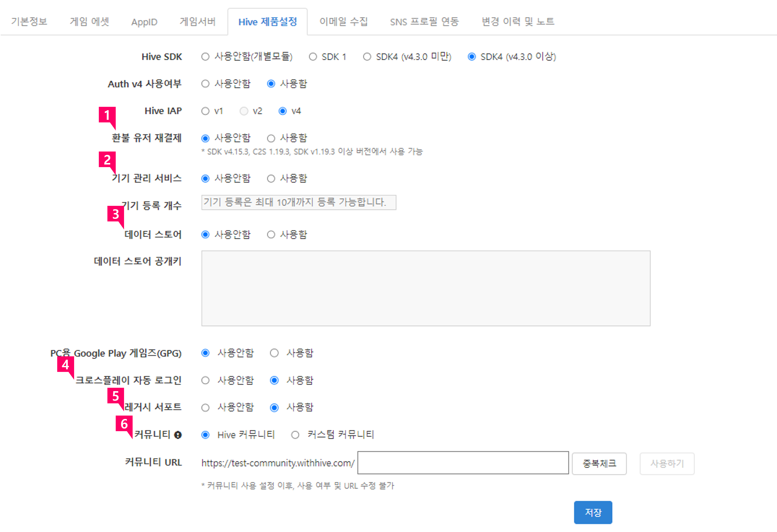Enable 데이터 스토어 with 사용함
777x532 pixels.
click(271, 235)
